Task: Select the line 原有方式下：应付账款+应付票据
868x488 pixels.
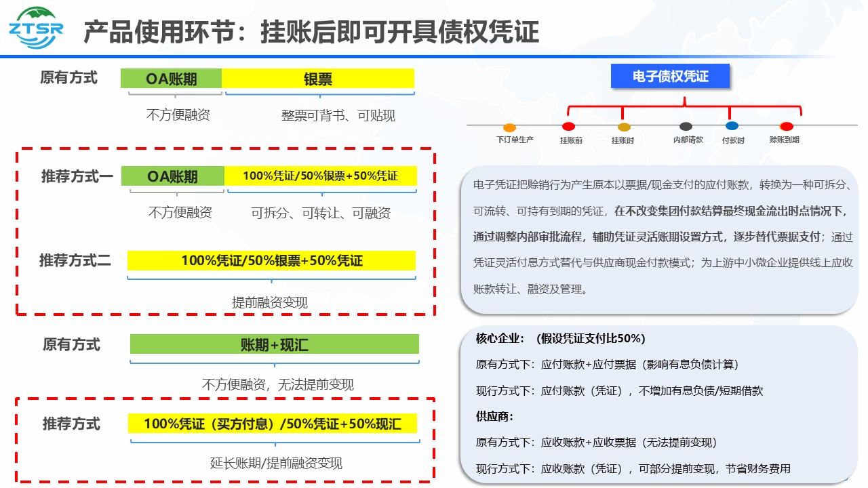Action: click(x=608, y=365)
